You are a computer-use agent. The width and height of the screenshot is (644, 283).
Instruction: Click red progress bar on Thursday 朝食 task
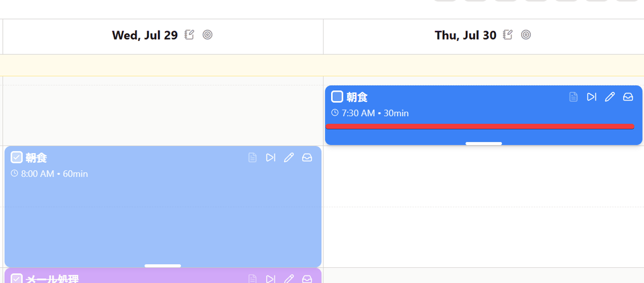pyautogui.click(x=480, y=126)
